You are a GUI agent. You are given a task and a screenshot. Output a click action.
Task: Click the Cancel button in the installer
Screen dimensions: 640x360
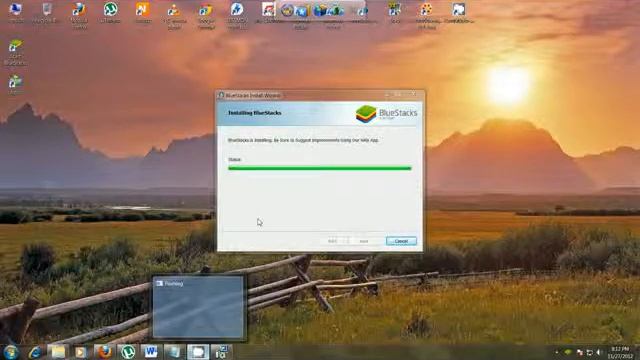point(401,241)
